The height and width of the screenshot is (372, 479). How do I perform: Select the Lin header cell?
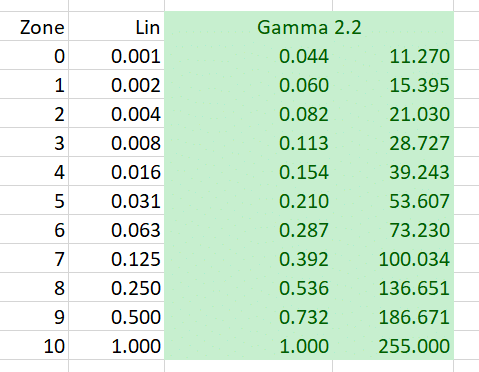click(x=116, y=26)
